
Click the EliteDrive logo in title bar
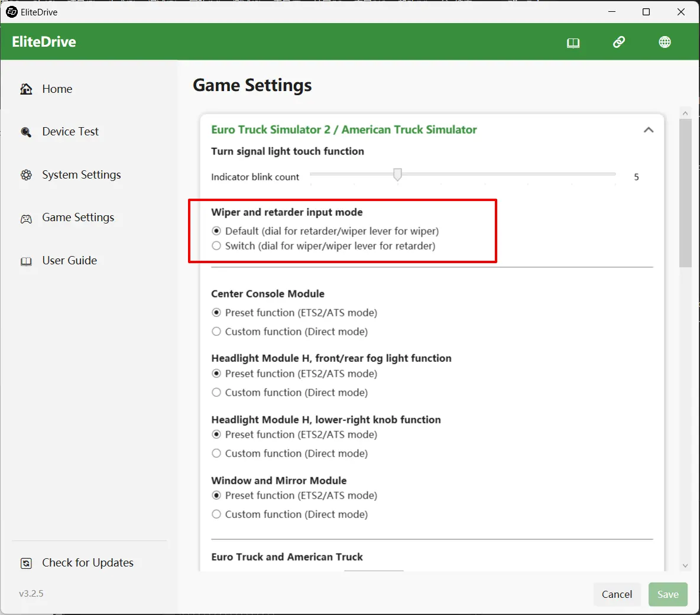point(12,12)
